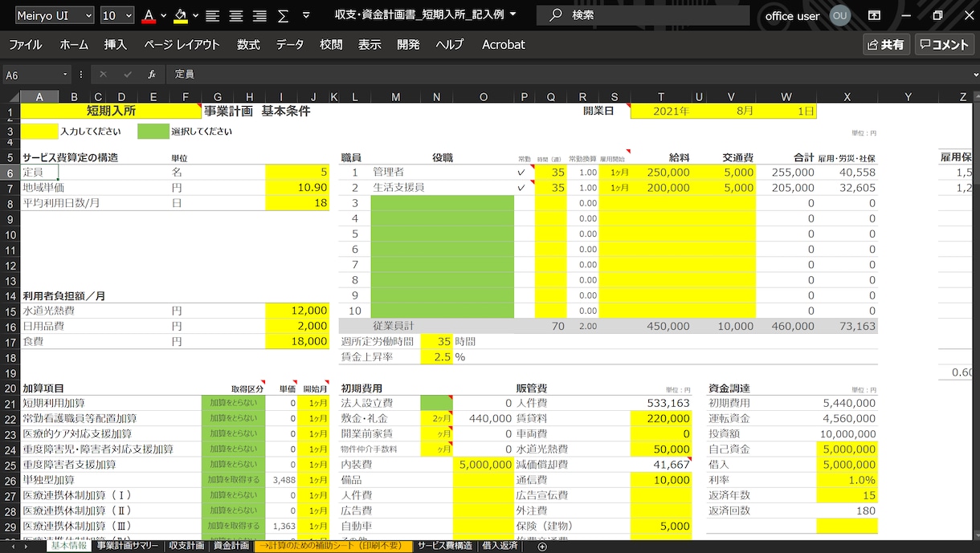Expand the Name Box dropdown arrow
The height and width of the screenshot is (553, 980).
coord(65,75)
